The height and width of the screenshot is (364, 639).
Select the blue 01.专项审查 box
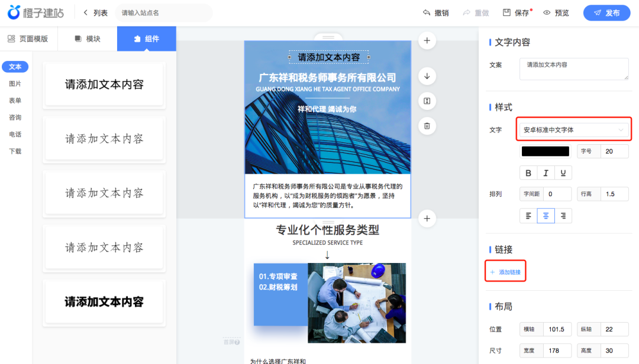coord(281,294)
